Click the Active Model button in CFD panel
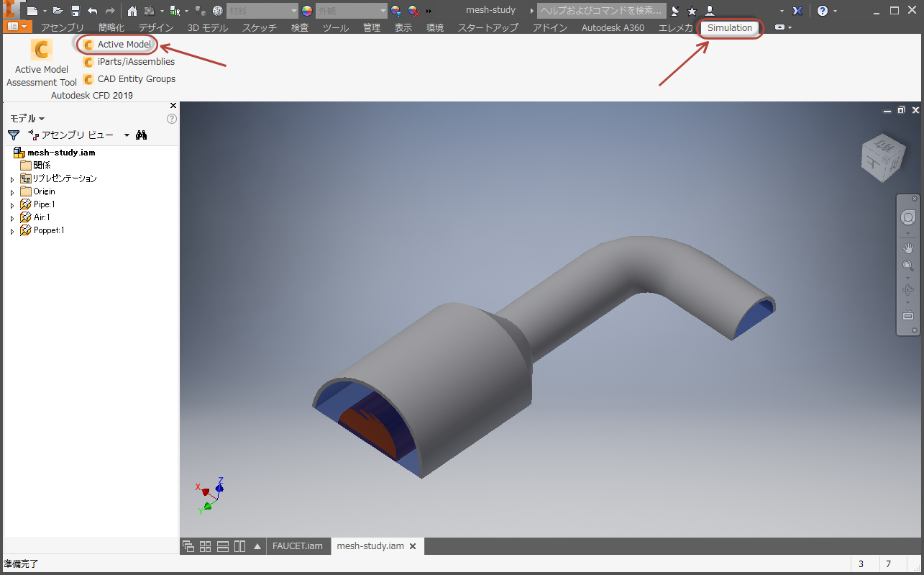Screen dimensions: 924x575 117,45
